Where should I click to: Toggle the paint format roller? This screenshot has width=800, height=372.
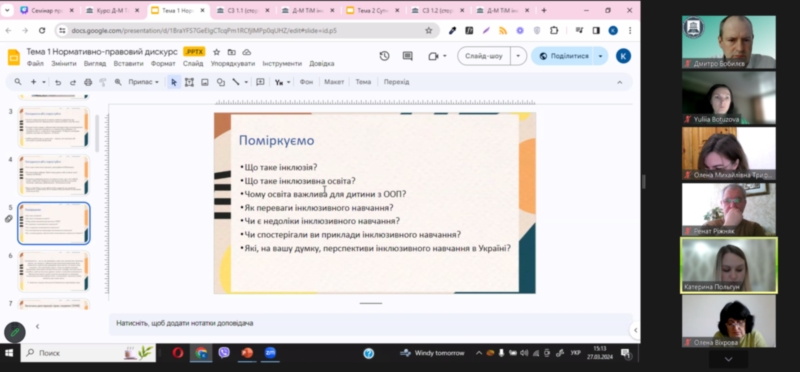(x=103, y=82)
